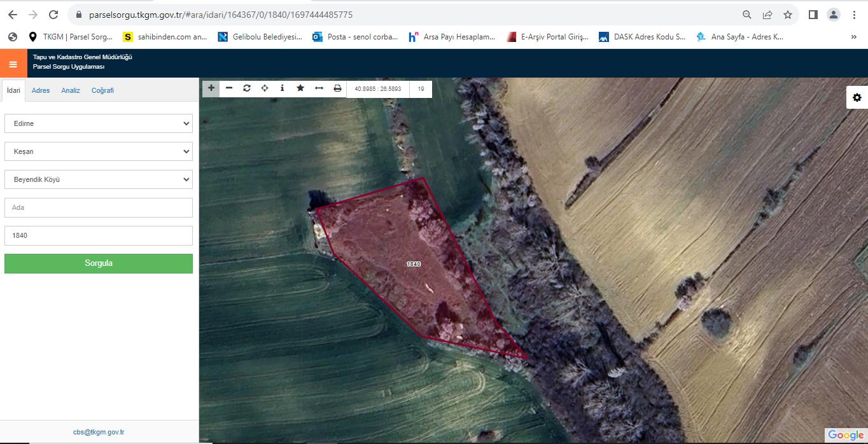This screenshot has height=444, width=868.
Task: Click the map zoom out minus icon
Action: (229, 88)
